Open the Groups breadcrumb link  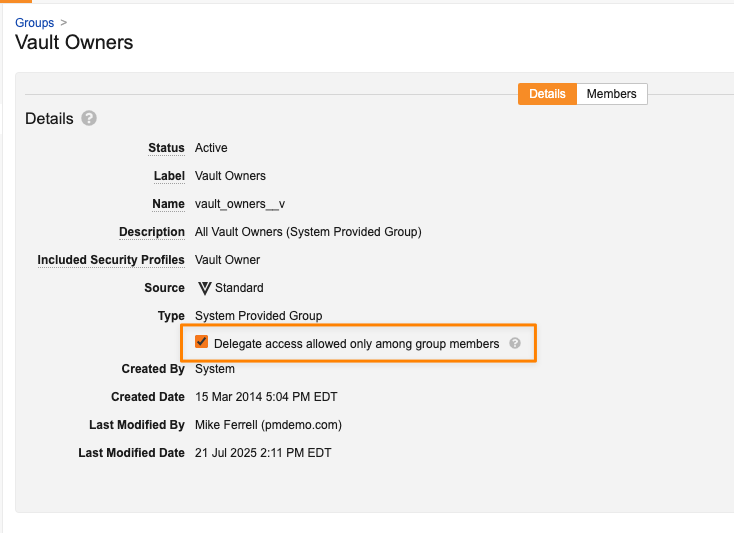[x=35, y=22]
